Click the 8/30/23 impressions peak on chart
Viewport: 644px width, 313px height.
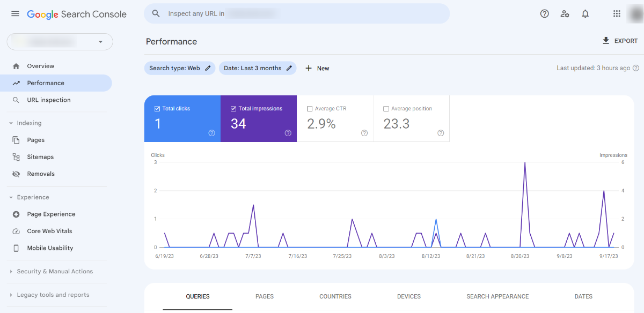pyautogui.click(x=524, y=163)
